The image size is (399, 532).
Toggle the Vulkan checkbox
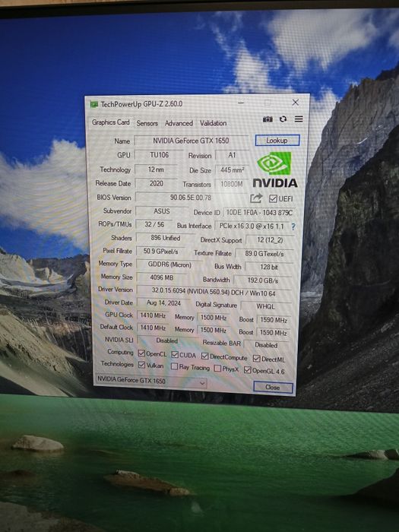click(x=142, y=365)
